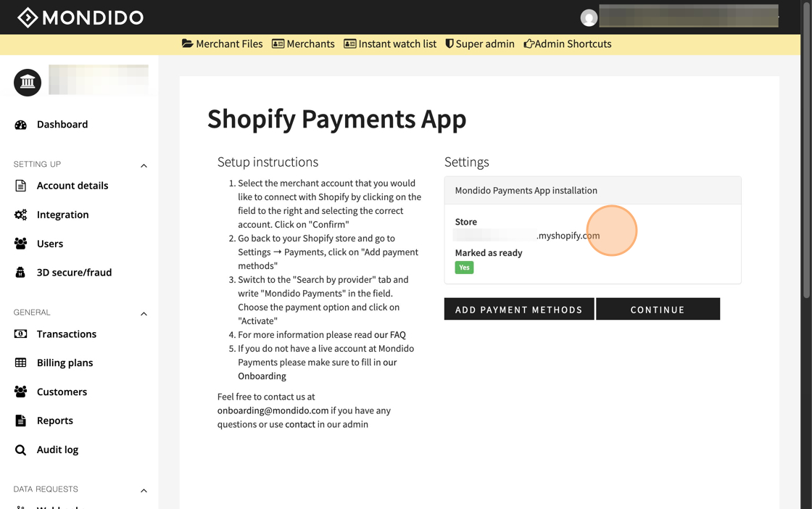Open Audit log page
The image size is (812, 509).
[x=57, y=450]
